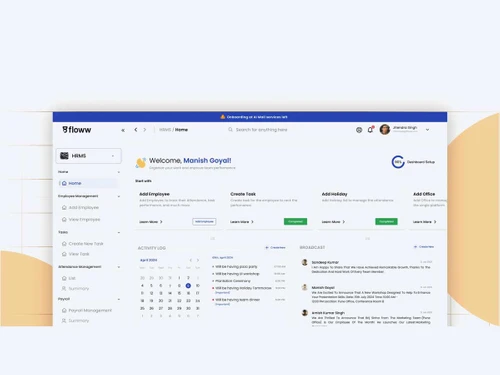Viewport: 500px width, 375px height.
Task: Go to next month in calendar
Action: click(198, 260)
